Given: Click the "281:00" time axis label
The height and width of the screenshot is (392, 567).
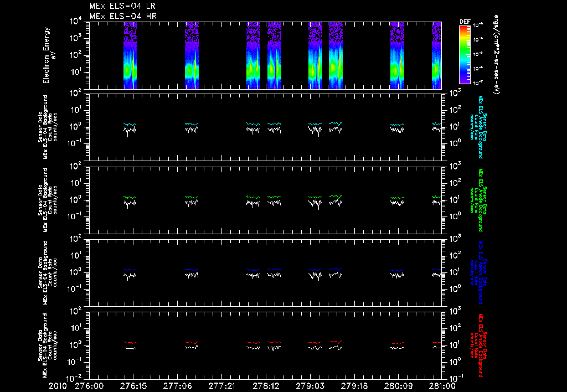Looking at the screenshot, I should 441,386.
